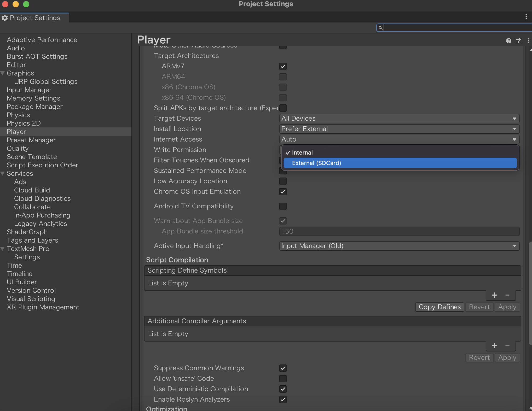Open the Active Input Handling dropdown
532x411 pixels.
(x=399, y=246)
